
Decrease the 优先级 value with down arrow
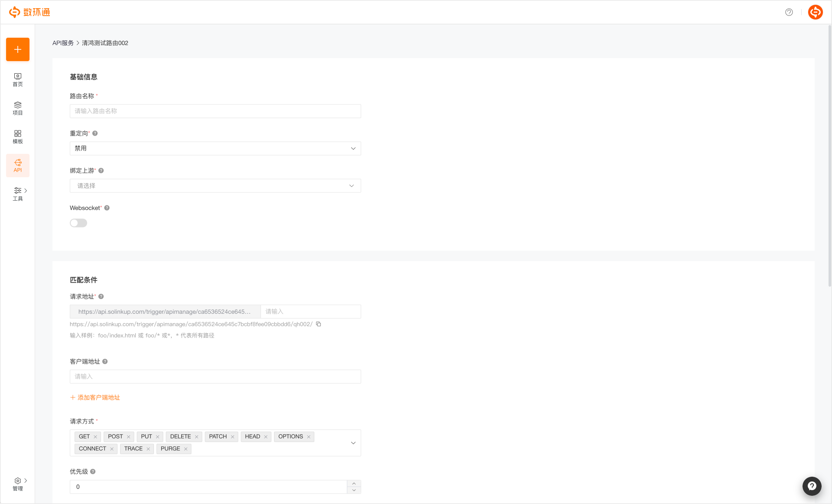(x=354, y=490)
